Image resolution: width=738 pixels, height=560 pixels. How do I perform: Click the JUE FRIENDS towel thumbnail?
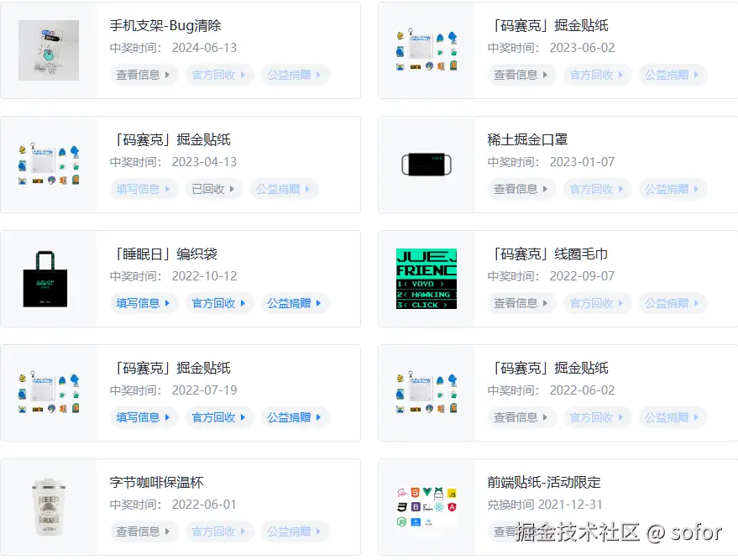pos(426,279)
